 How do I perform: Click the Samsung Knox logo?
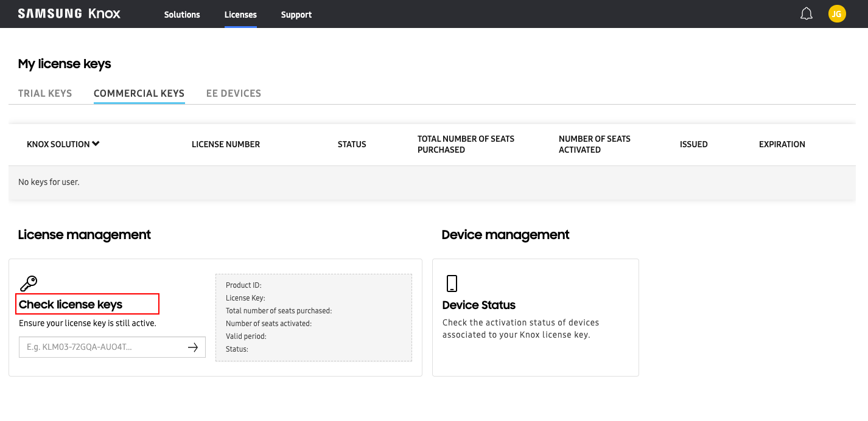[69, 14]
